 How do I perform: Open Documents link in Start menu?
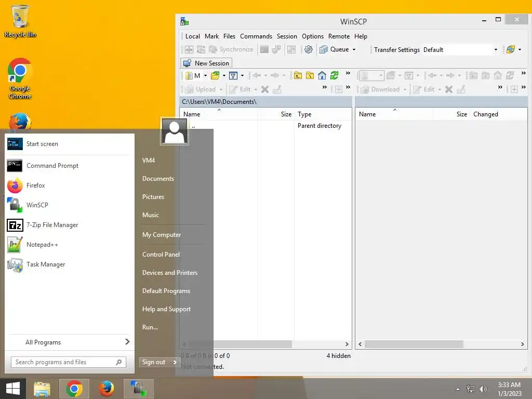pos(158,179)
